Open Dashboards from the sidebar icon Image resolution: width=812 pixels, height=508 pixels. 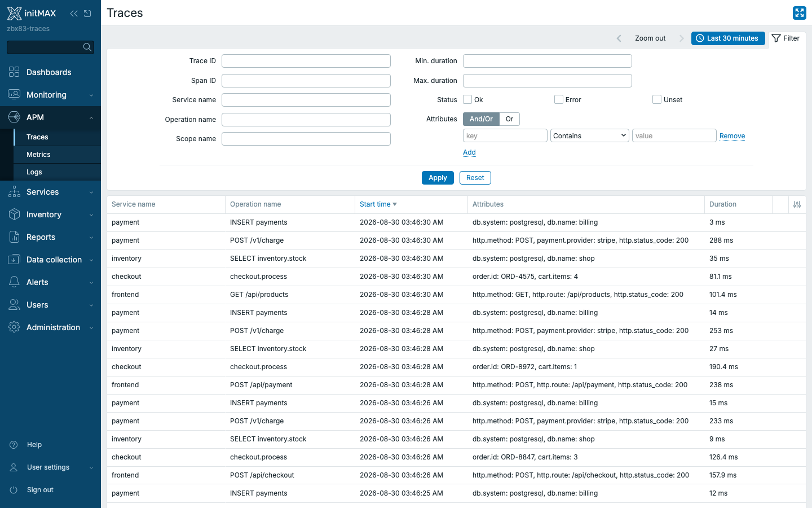(14, 72)
